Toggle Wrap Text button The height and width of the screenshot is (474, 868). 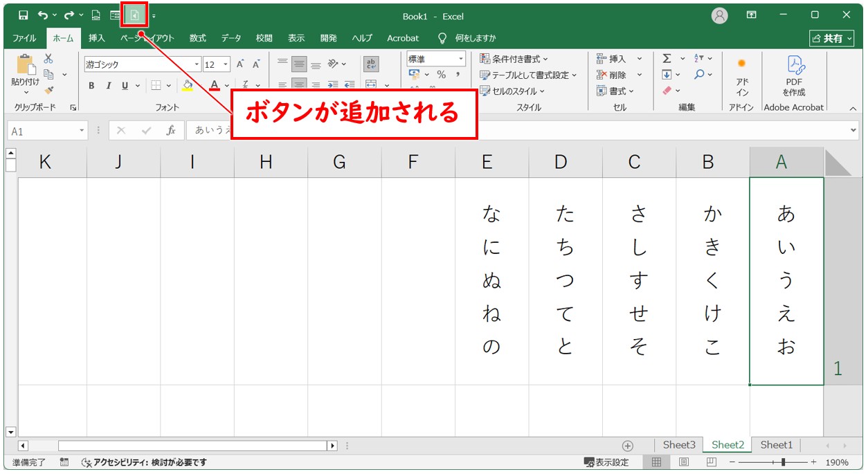[371, 64]
